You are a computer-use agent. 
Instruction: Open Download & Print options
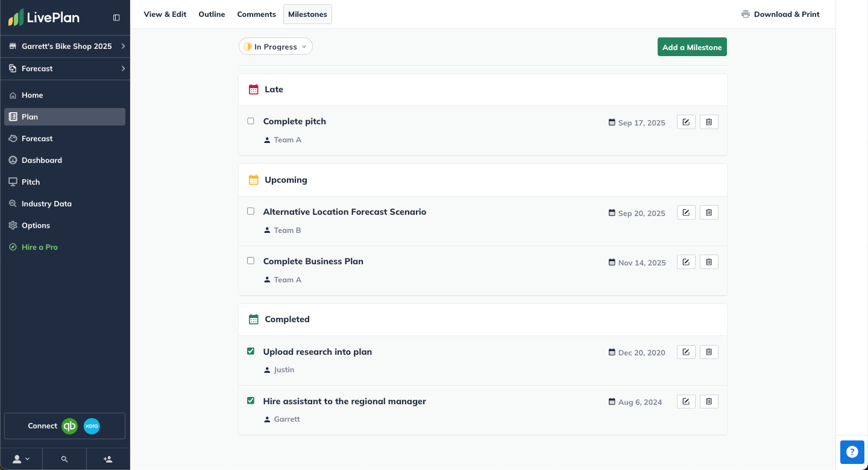pos(780,14)
